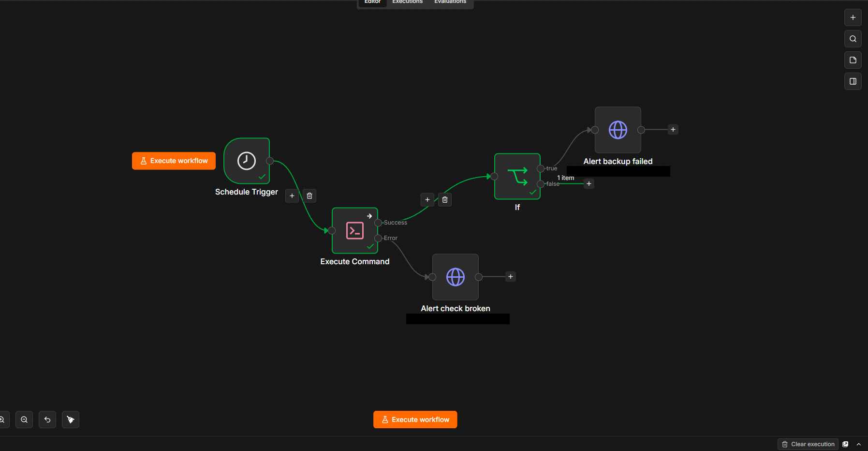Toggle the side panel view
The height and width of the screenshot is (451, 868).
(x=853, y=81)
